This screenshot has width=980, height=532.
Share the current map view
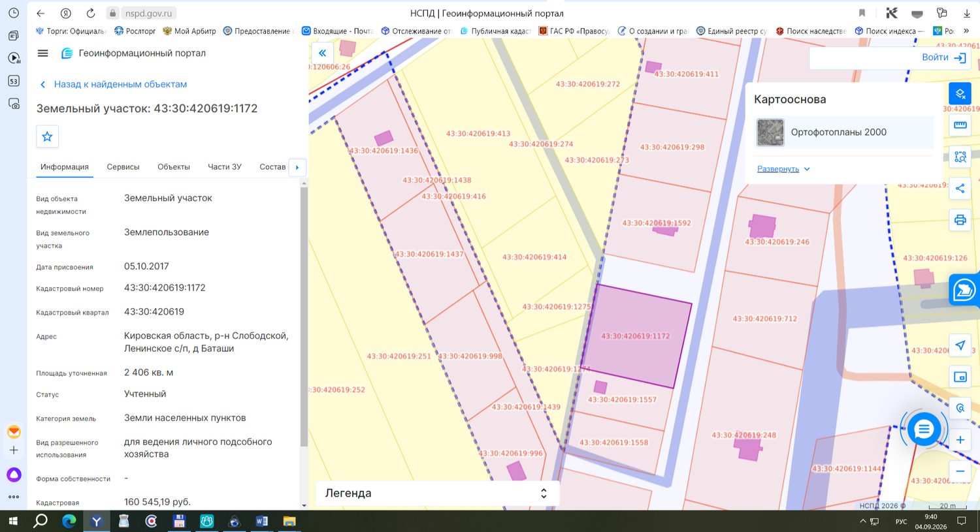pos(960,189)
